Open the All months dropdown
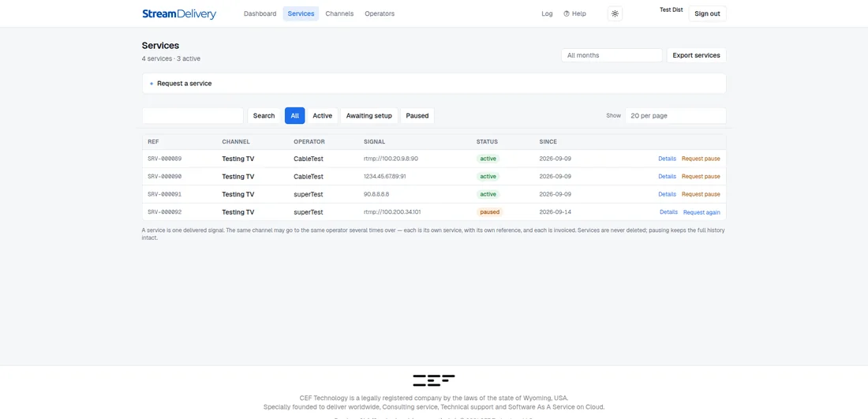Image resolution: width=868 pixels, height=419 pixels. (612, 55)
